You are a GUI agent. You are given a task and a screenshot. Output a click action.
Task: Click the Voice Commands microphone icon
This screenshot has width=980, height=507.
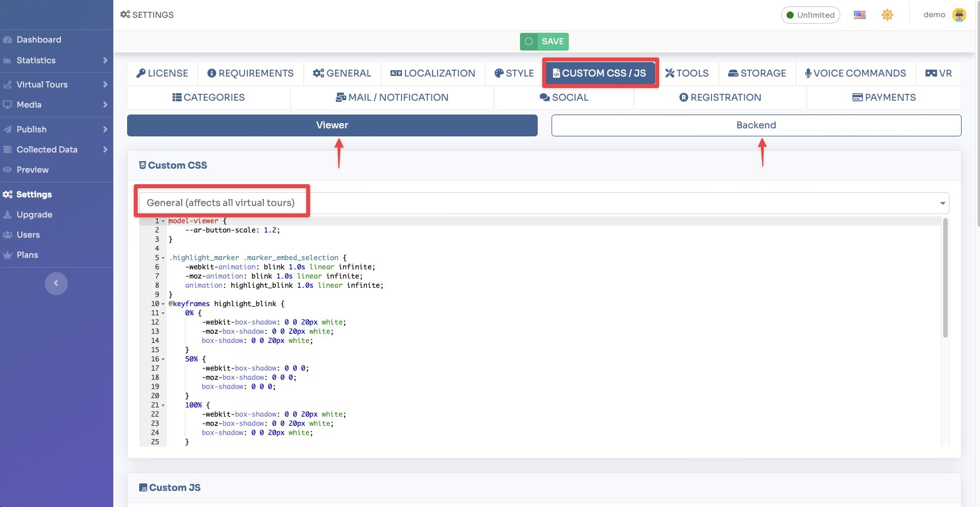point(808,73)
